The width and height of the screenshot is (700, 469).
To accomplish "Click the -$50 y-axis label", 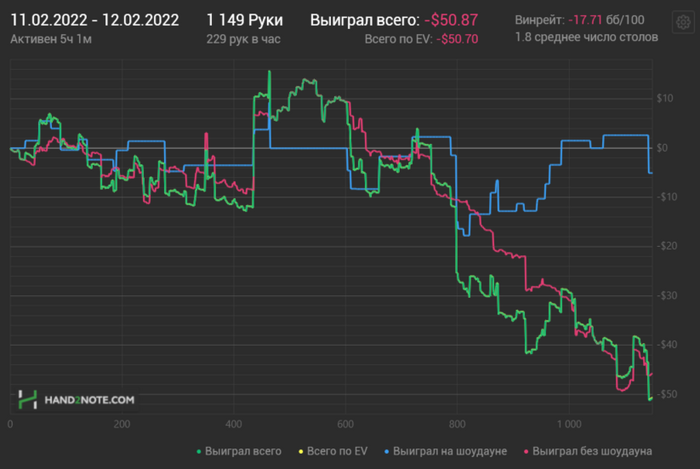I will tap(667, 394).
